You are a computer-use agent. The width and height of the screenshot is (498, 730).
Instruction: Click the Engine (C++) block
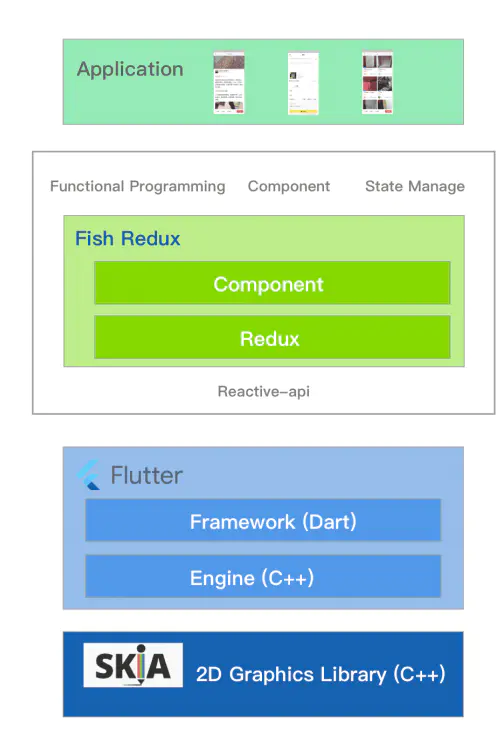point(263,576)
